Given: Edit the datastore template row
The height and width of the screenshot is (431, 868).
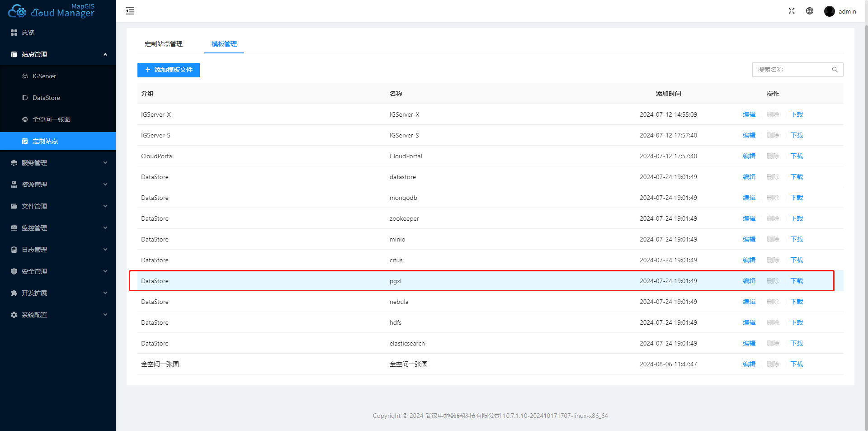Looking at the screenshot, I should click(x=749, y=177).
